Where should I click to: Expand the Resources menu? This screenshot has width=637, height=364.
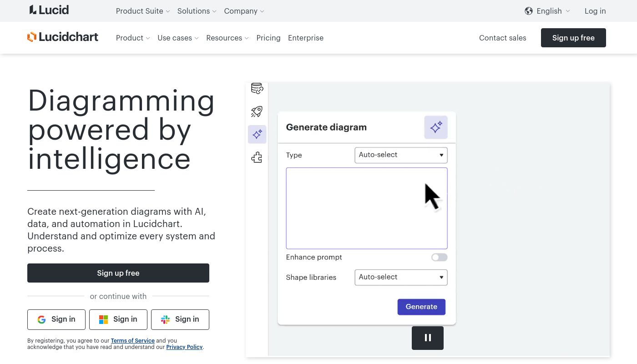coord(227,38)
